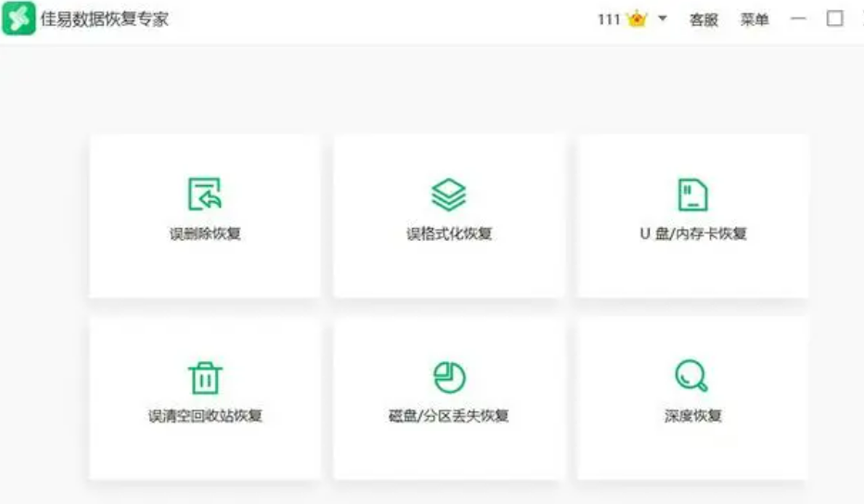This screenshot has height=504, width=864.
Task: Maximize the application window
Action: 835,19
